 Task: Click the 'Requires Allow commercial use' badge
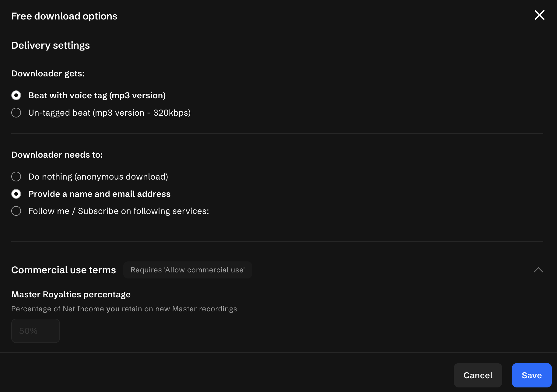[x=187, y=270]
